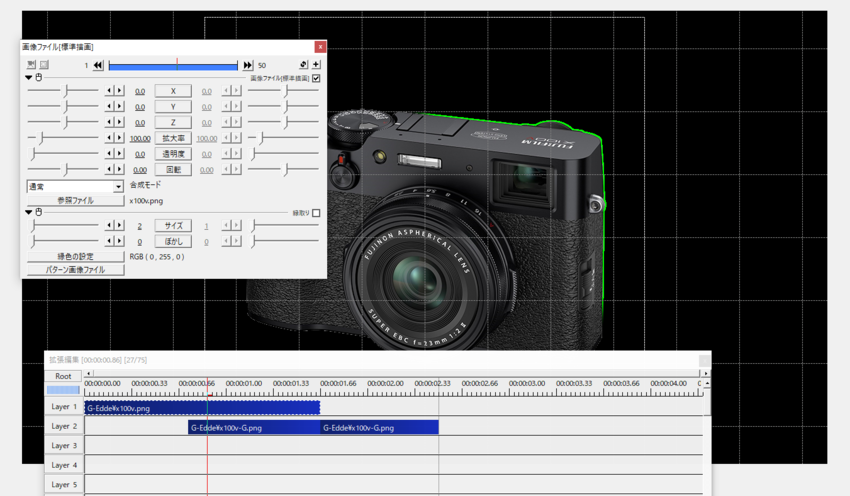Click the 回転 button
Image resolution: width=850 pixels, height=496 pixels.
tap(173, 170)
